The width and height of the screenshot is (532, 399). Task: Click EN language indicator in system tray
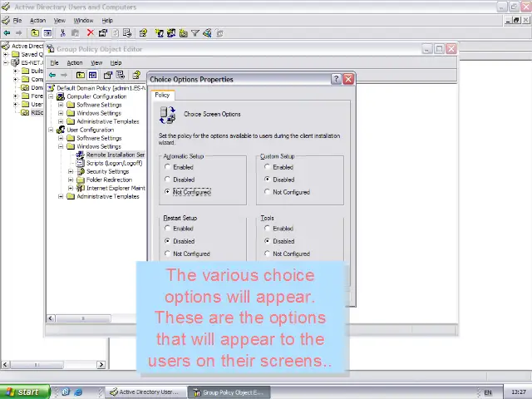click(x=488, y=392)
